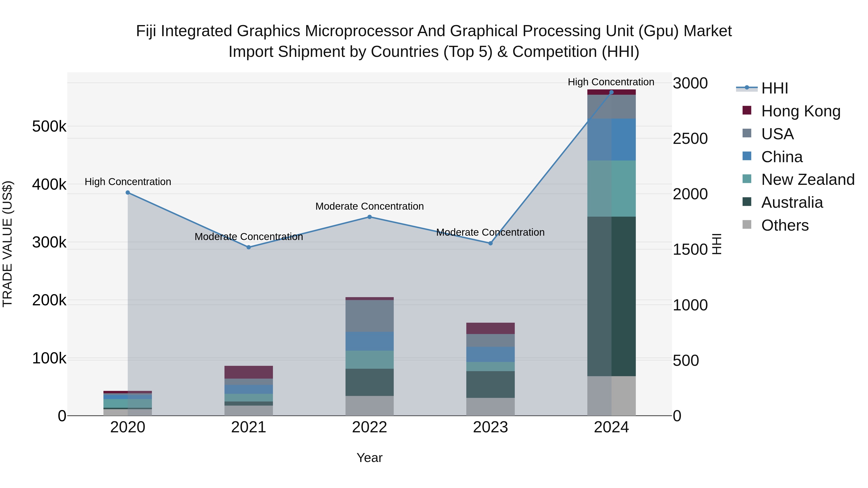Click the China segment of the 2024 bar
The image size is (868, 488).
pos(611,140)
